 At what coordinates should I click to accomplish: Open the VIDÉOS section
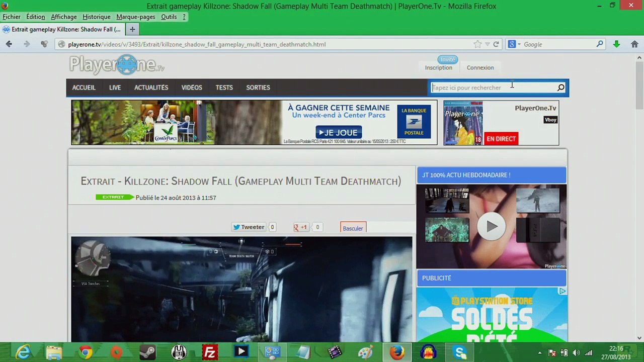pyautogui.click(x=192, y=87)
